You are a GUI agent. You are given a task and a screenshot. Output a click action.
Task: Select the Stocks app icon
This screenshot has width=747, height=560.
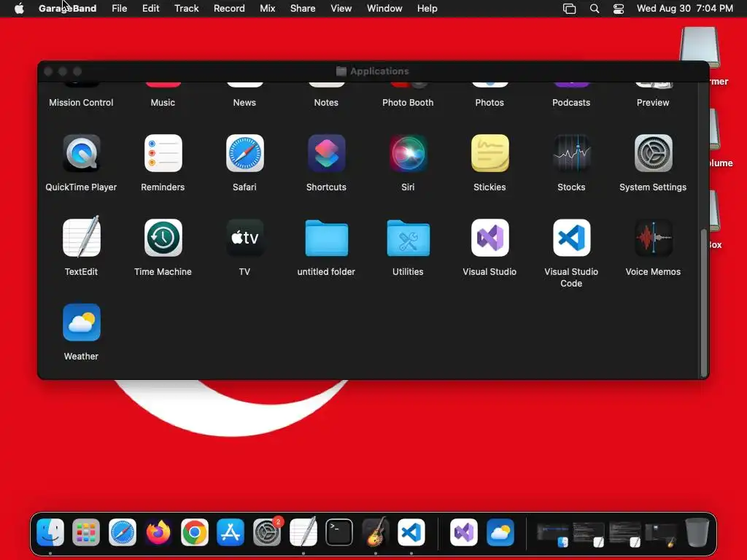pos(572,153)
